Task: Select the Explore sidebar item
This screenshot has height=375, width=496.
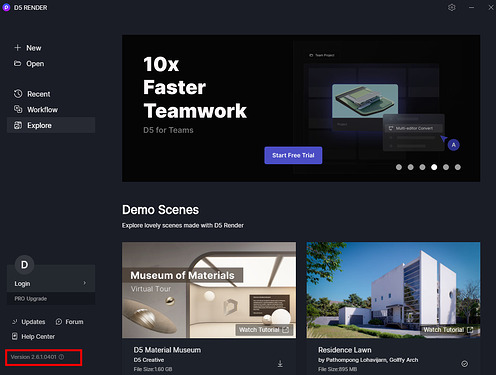Action: (x=51, y=125)
